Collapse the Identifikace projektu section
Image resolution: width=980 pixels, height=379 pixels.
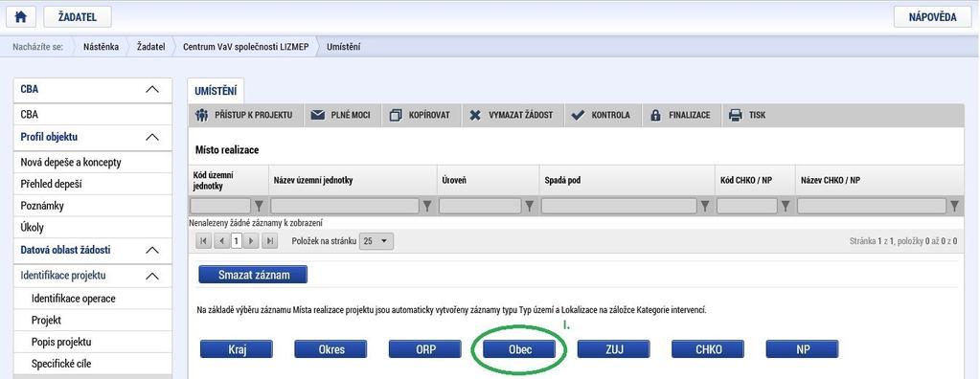152,275
